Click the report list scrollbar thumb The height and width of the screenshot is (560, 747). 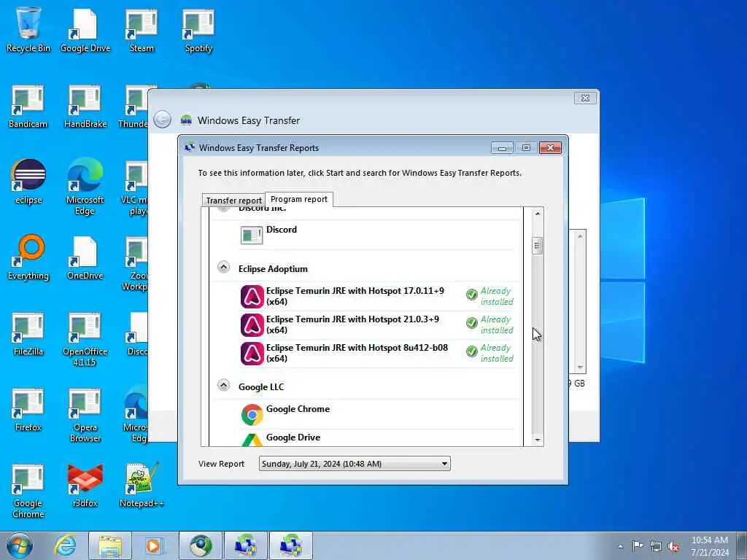(x=537, y=246)
